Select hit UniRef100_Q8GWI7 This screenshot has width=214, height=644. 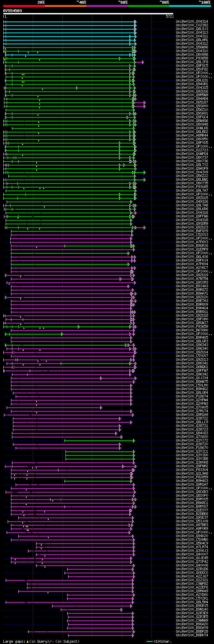pyautogui.click(x=192, y=323)
